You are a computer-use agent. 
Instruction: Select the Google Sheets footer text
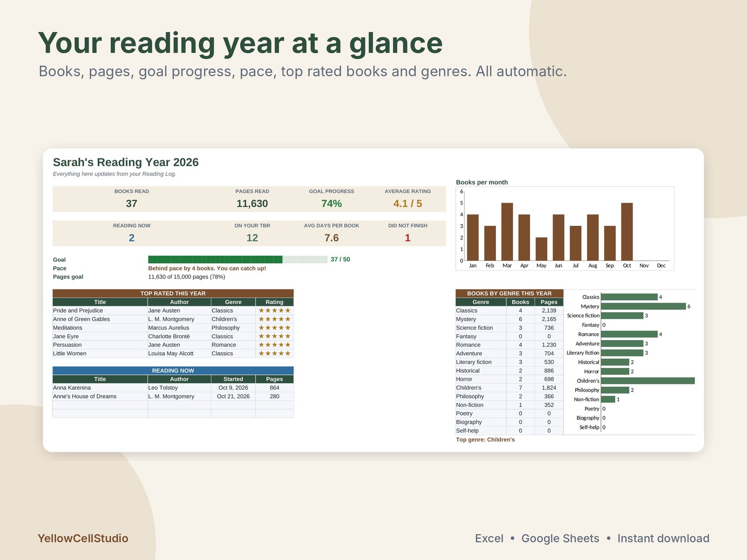click(560, 539)
